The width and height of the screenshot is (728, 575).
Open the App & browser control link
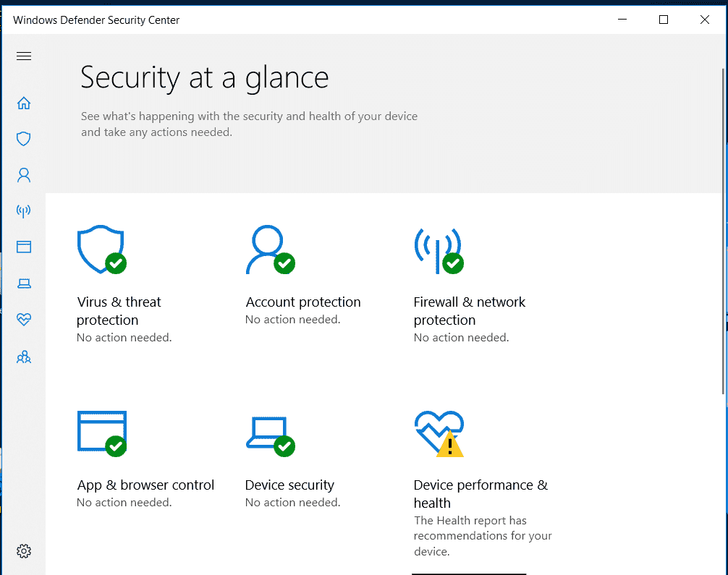pyautogui.click(x=145, y=485)
